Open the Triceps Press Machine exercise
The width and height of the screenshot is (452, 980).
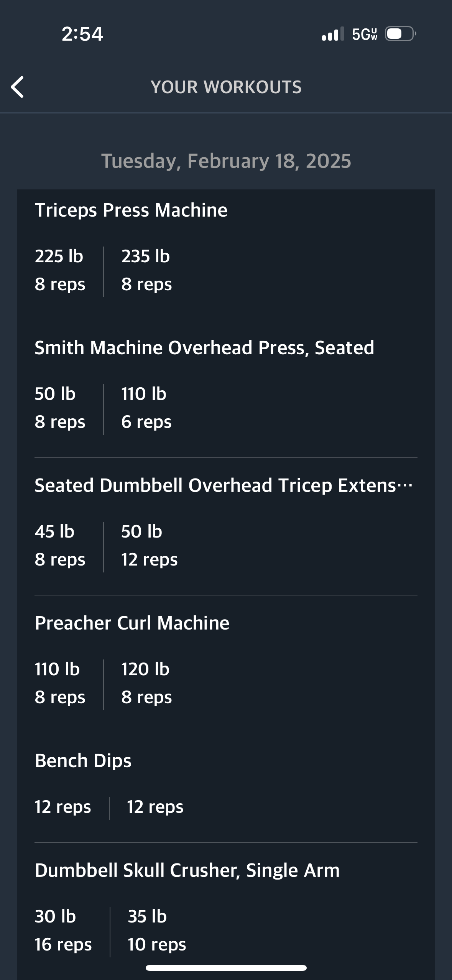[x=131, y=210]
